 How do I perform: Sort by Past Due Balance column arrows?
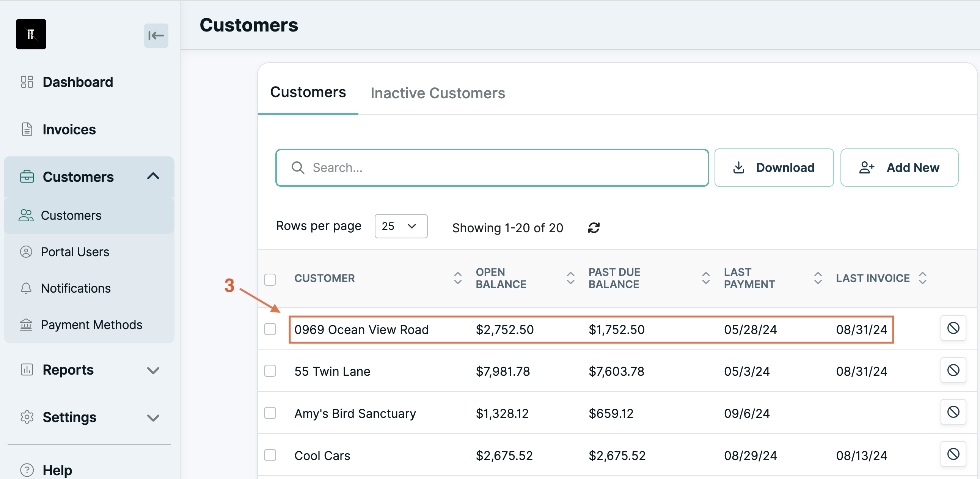[x=706, y=278]
